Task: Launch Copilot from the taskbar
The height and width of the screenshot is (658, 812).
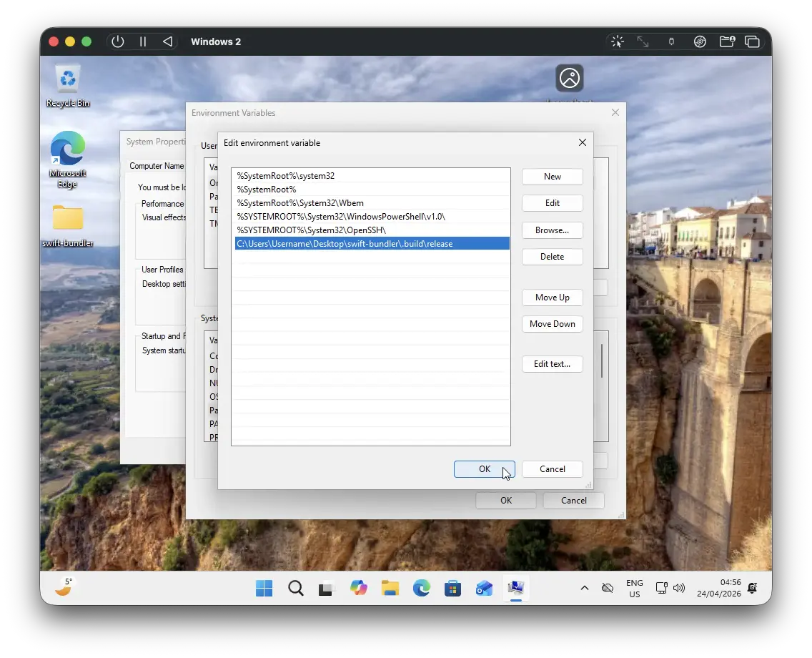Action: coord(358,588)
